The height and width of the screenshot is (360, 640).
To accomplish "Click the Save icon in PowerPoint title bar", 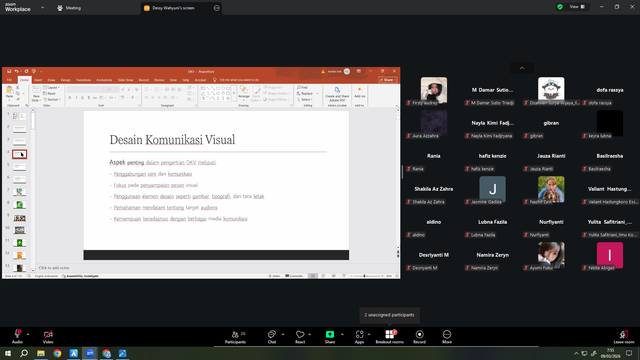I will pyautogui.click(x=9, y=71).
